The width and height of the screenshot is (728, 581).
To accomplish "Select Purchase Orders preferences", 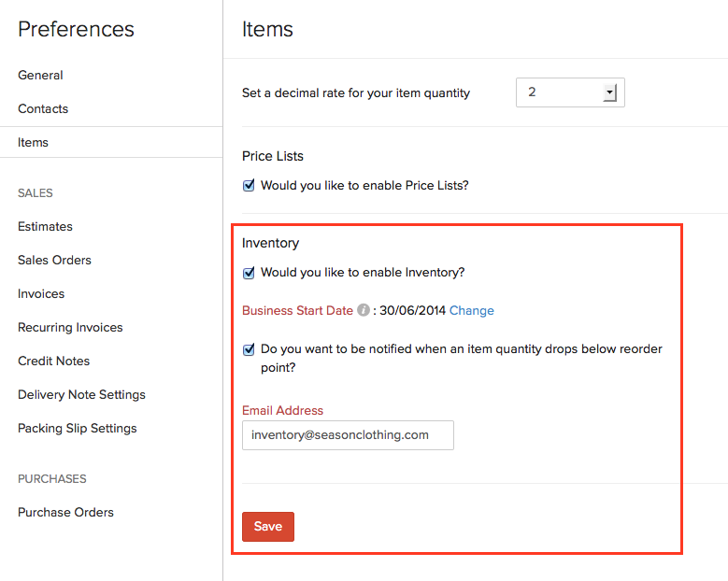I will coord(65,512).
